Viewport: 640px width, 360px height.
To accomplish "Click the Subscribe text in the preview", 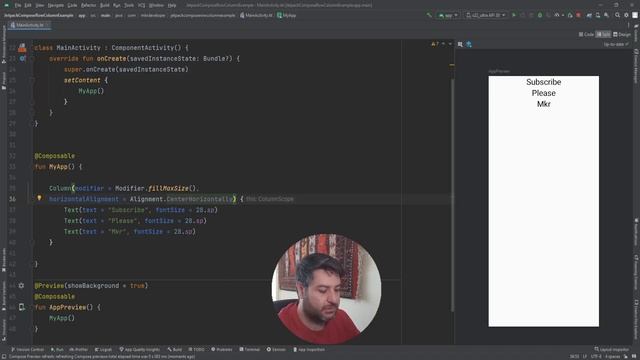I will (544, 82).
